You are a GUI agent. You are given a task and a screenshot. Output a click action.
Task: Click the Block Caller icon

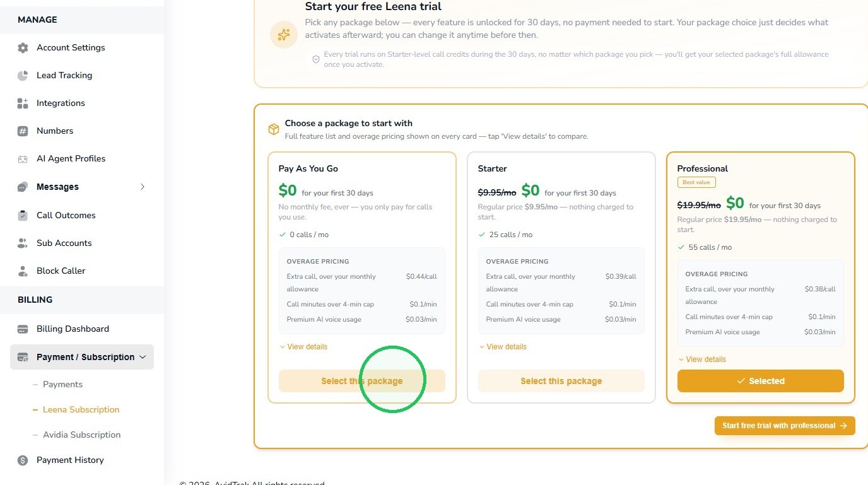click(x=23, y=271)
